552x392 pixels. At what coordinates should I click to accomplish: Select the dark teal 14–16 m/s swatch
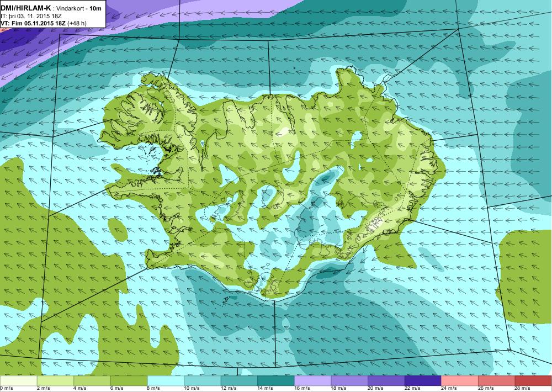[276, 381]
